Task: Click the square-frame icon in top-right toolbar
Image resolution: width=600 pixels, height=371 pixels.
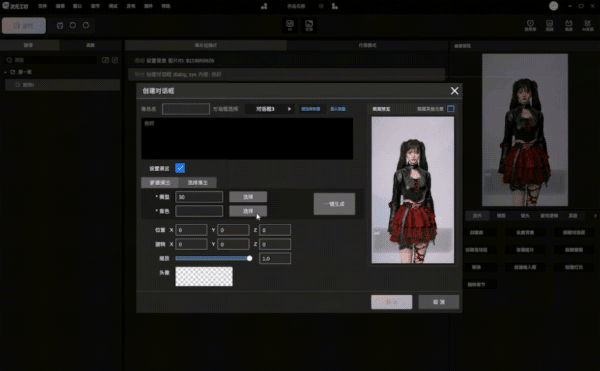Action: pos(549,25)
